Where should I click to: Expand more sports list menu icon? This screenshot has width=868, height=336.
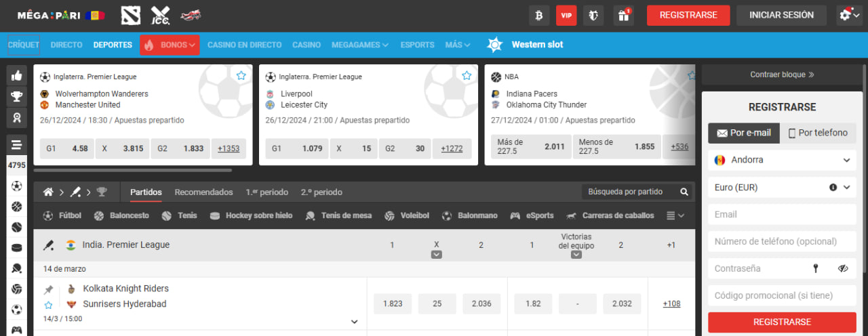tap(675, 215)
